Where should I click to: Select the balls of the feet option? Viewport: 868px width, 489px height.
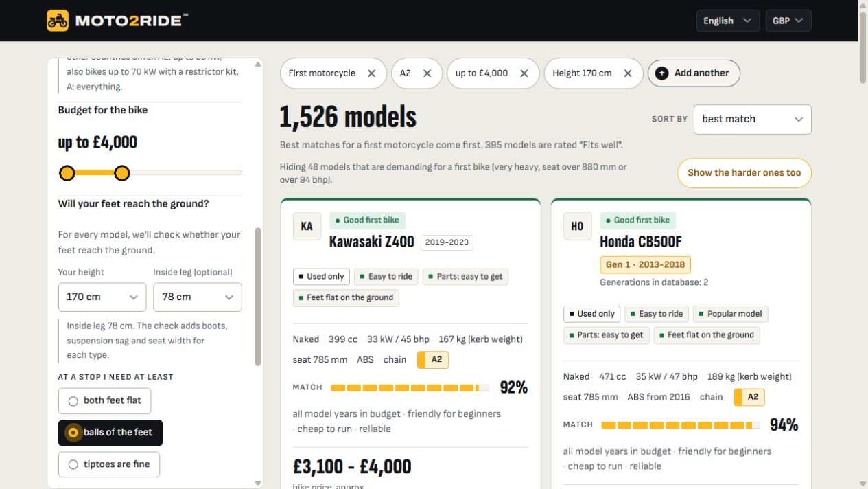pyautogui.click(x=110, y=433)
